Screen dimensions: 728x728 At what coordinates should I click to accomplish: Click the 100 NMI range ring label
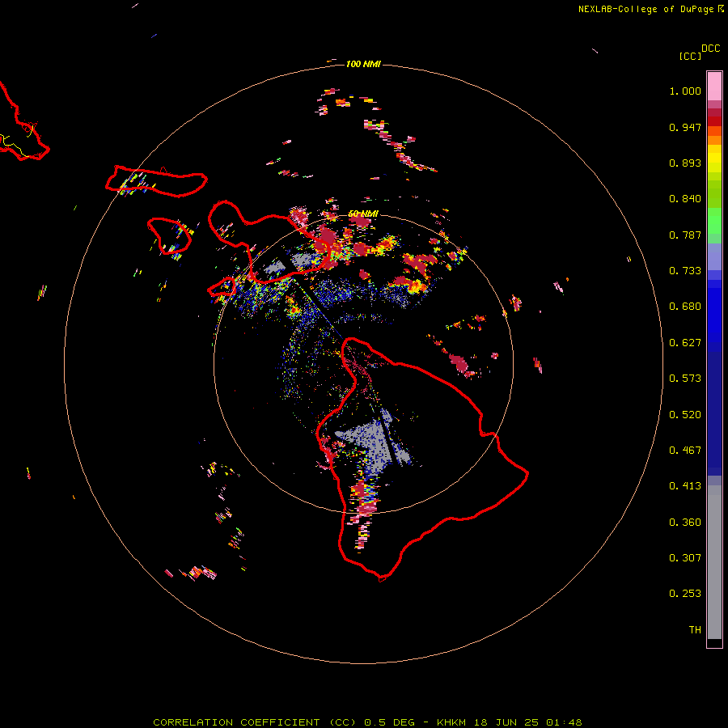(x=363, y=64)
